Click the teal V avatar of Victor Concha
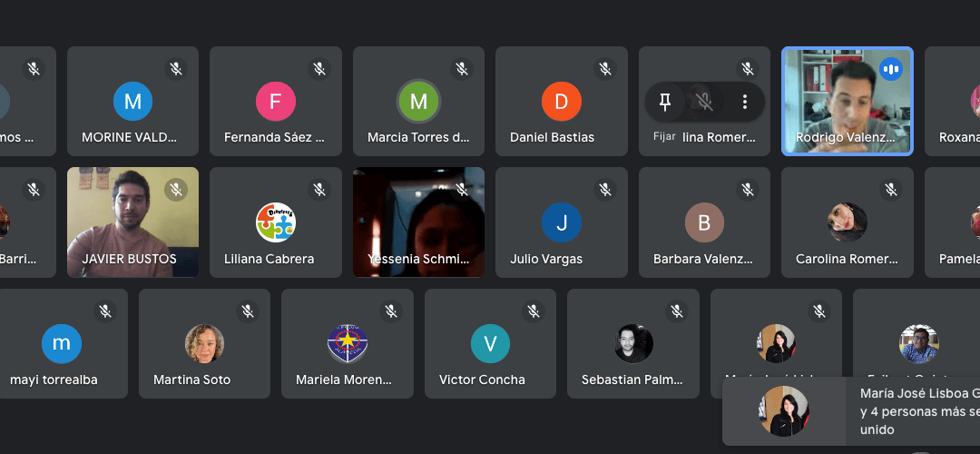The width and height of the screenshot is (980, 454). [490, 343]
